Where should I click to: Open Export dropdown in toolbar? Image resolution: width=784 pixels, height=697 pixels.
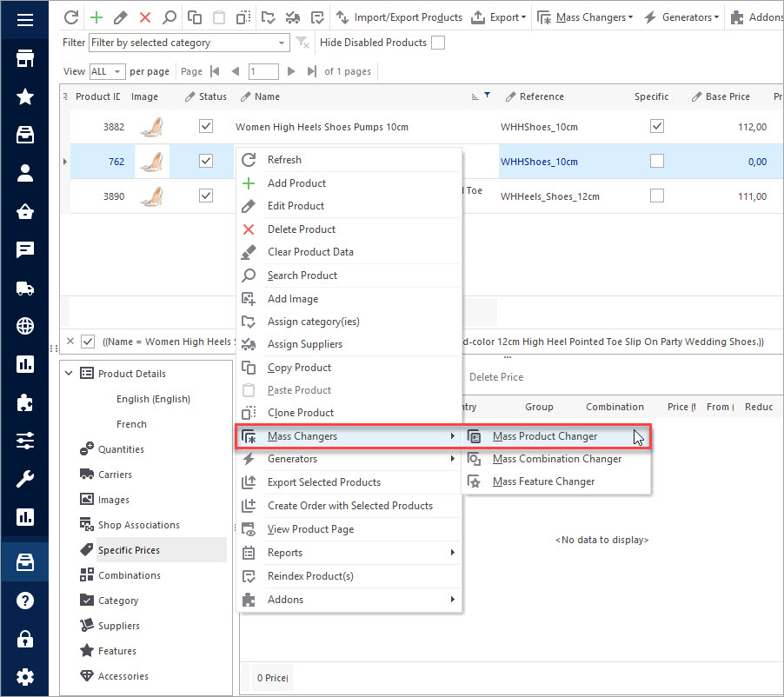[x=499, y=17]
